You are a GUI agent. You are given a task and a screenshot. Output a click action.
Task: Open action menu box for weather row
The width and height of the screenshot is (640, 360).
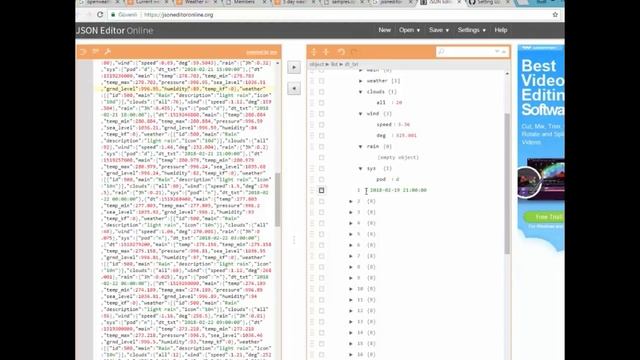tap(322, 81)
